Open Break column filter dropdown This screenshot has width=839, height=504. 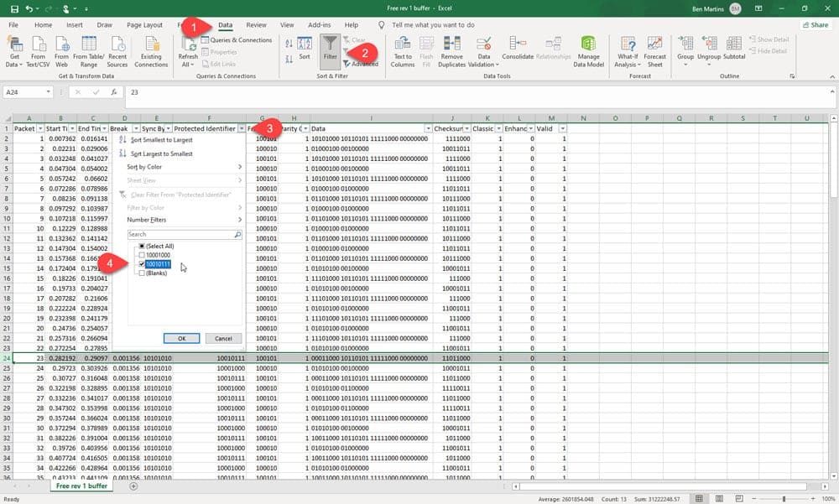(136, 129)
